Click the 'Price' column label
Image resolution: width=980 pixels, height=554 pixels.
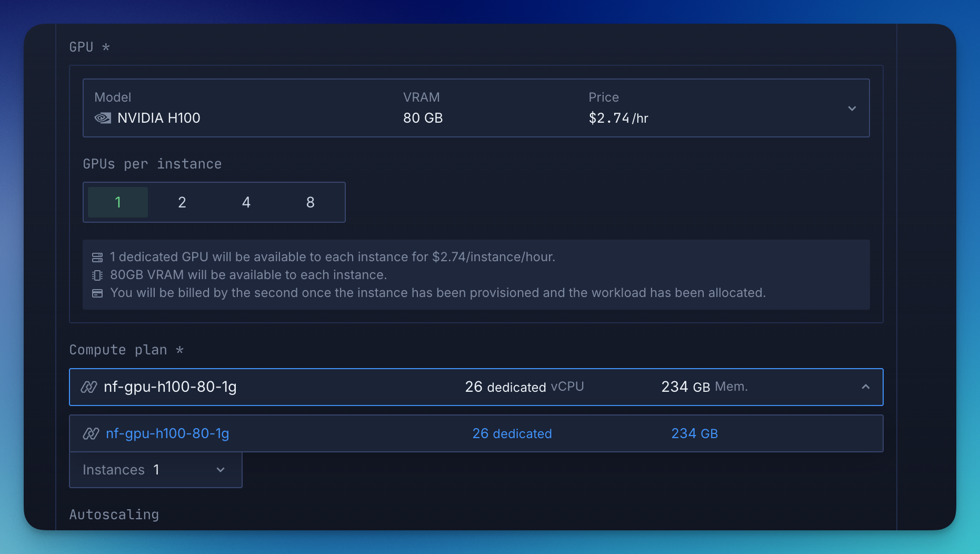click(x=604, y=97)
